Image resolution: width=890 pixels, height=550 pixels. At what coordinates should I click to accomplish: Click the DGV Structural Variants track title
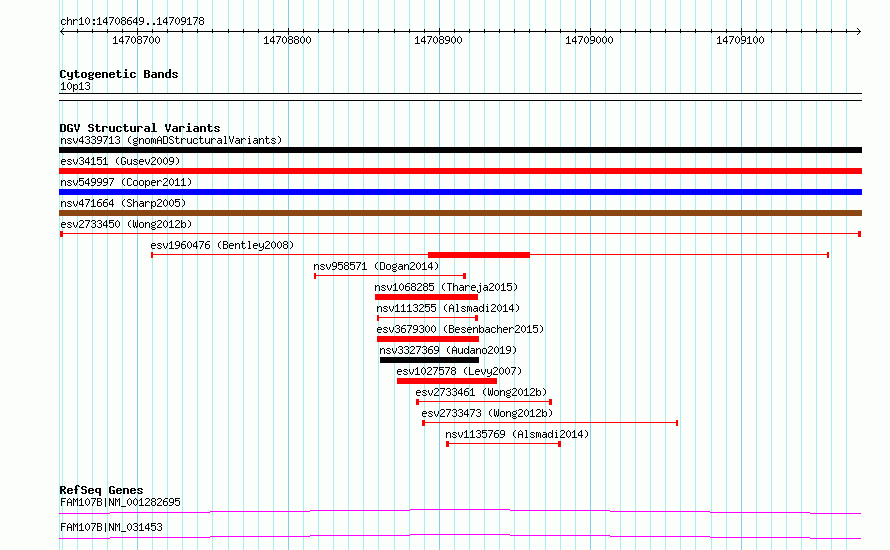click(x=140, y=128)
